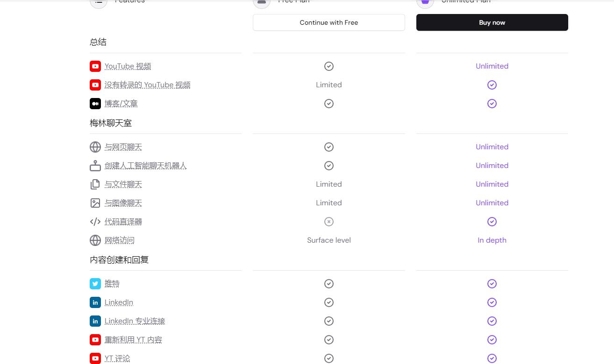Click the robot icon beside 创建人工智能聊天机器人
Screen dimensions: 614x364
coord(95,166)
